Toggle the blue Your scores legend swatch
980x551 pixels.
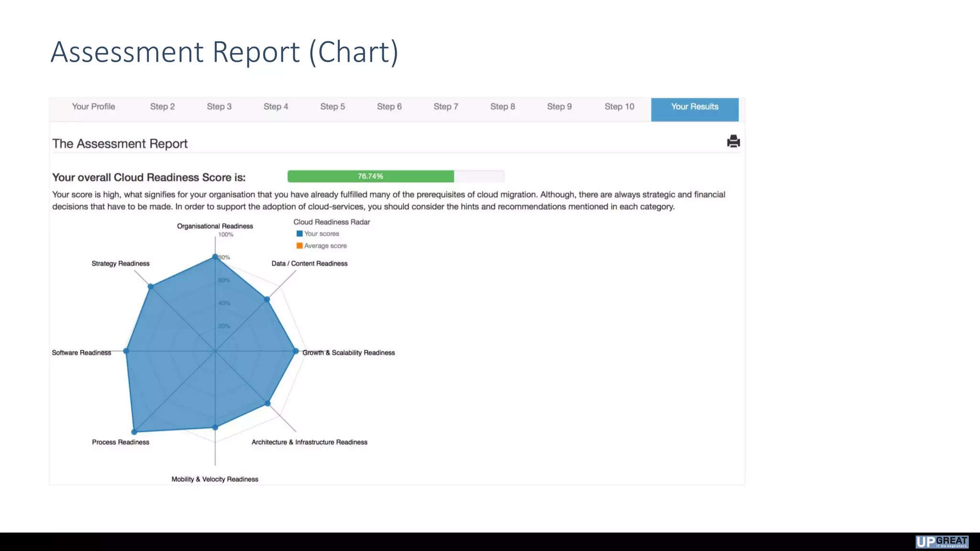pyautogui.click(x=300, y=234)
